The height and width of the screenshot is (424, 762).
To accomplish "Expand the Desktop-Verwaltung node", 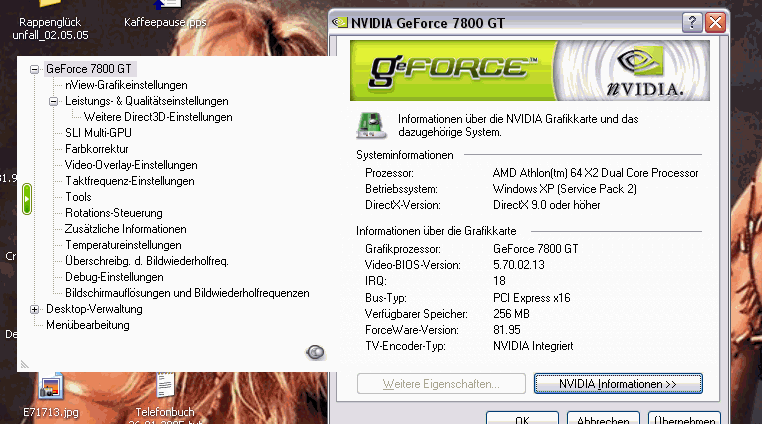I will (x=35, y=309).
